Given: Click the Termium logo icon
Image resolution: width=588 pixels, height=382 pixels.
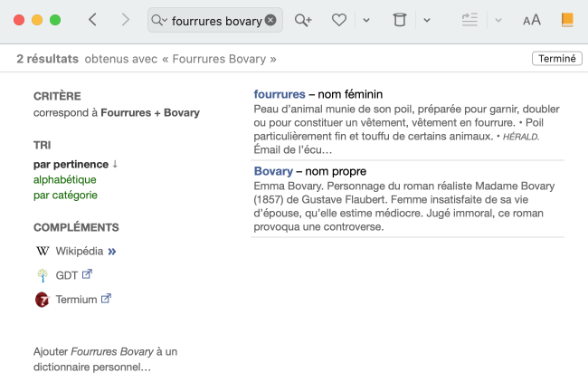Looking at the screenshot, I should pos(42,300).
